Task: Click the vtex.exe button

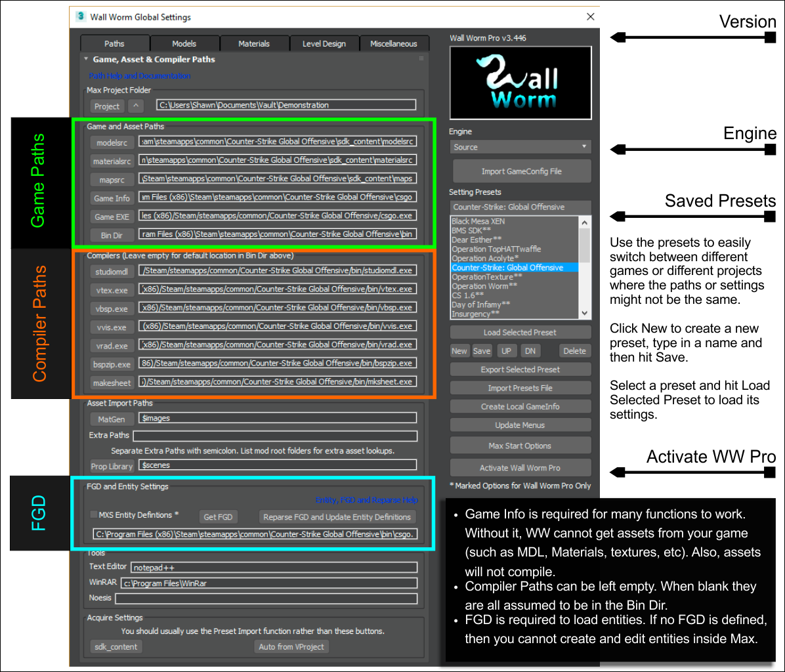Action: (112, 290)
